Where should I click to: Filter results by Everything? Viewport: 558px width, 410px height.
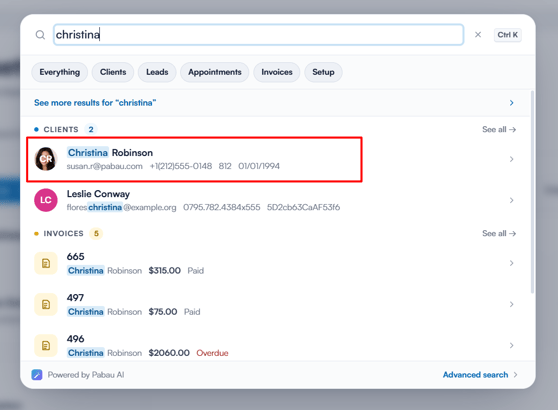tap(59, 72)
